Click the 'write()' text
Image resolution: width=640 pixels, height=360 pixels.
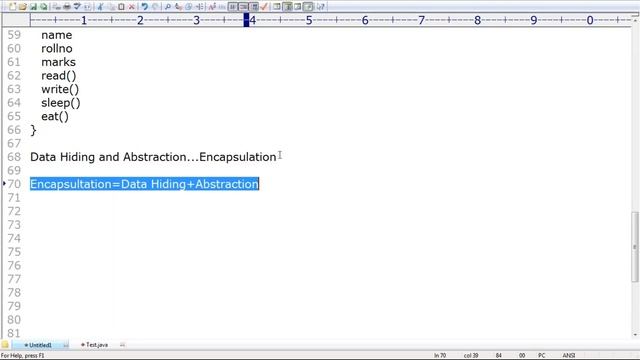[x=60, y=89]
